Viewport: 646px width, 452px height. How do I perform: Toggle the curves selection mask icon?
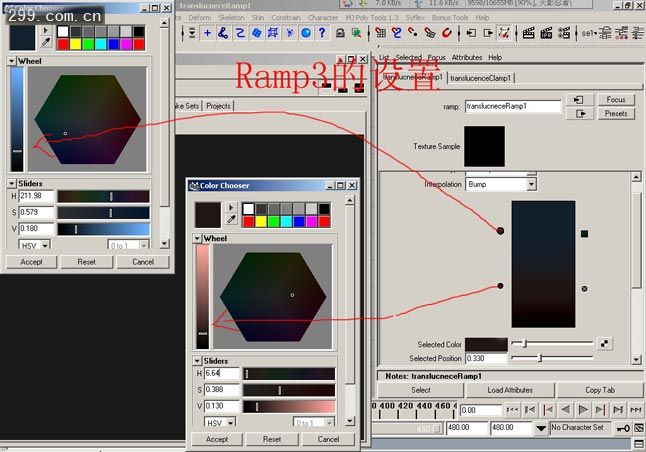239,33
